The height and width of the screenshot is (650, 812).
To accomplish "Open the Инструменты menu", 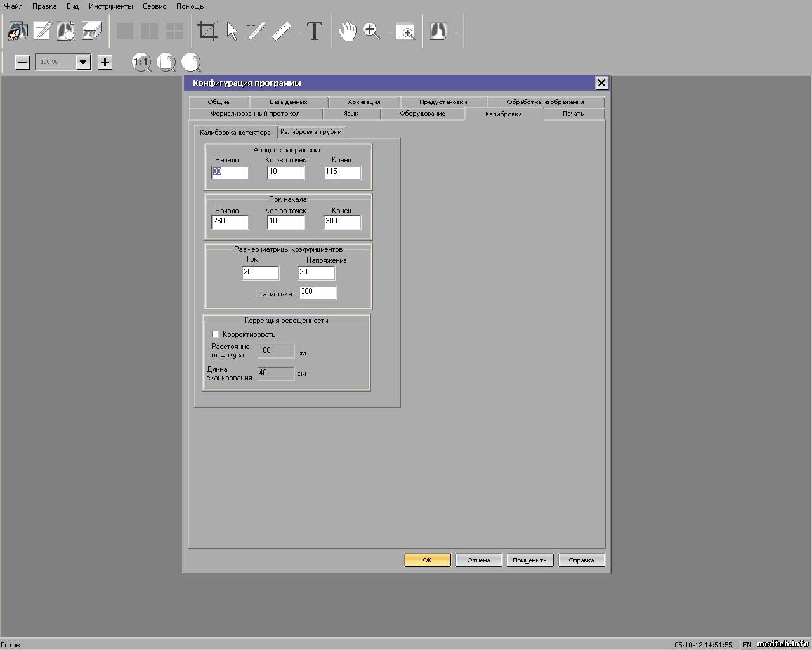I will (110, 6).
